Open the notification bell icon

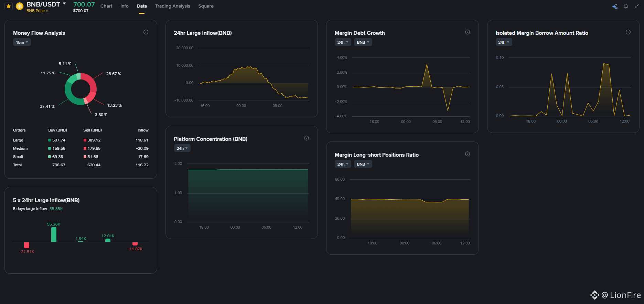(626, 6)
